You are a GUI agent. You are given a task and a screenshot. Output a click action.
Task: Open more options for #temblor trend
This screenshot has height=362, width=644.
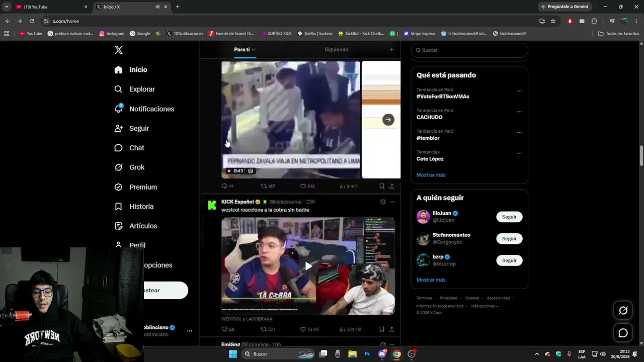pyautogui.click(x=519, y=133)
